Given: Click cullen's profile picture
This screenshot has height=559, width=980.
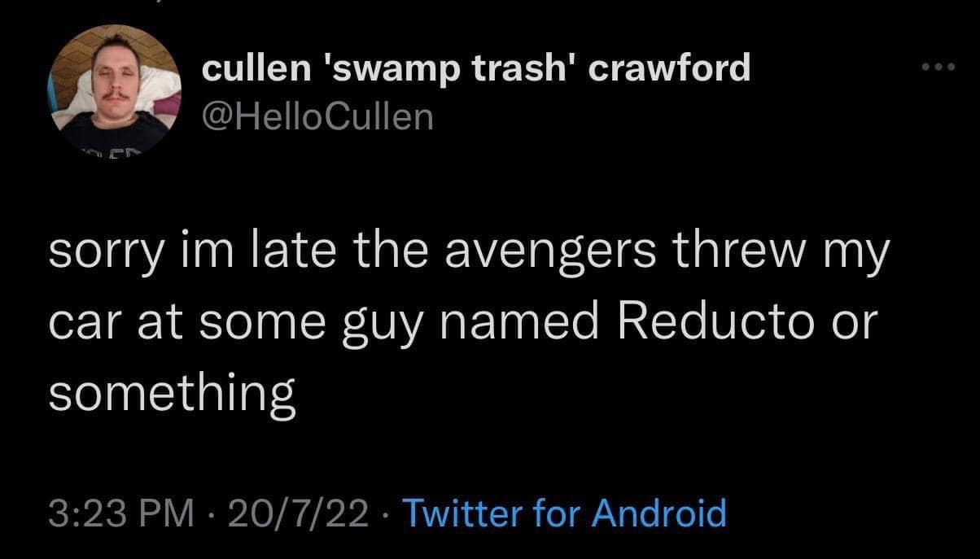Looking at the screenshot, I should 115,86.
